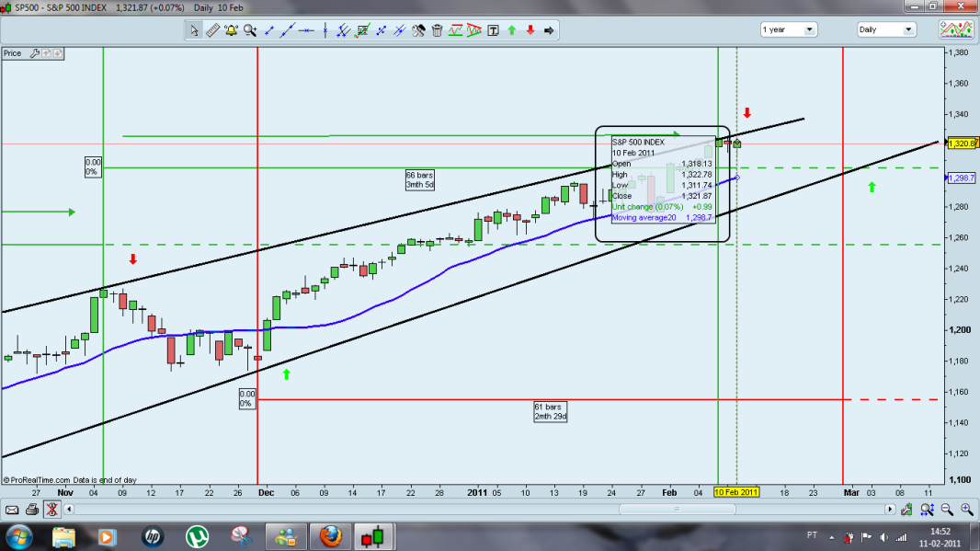Click the ProRealTime.com data notice text

pyautogui.click(x=70, y=480)
